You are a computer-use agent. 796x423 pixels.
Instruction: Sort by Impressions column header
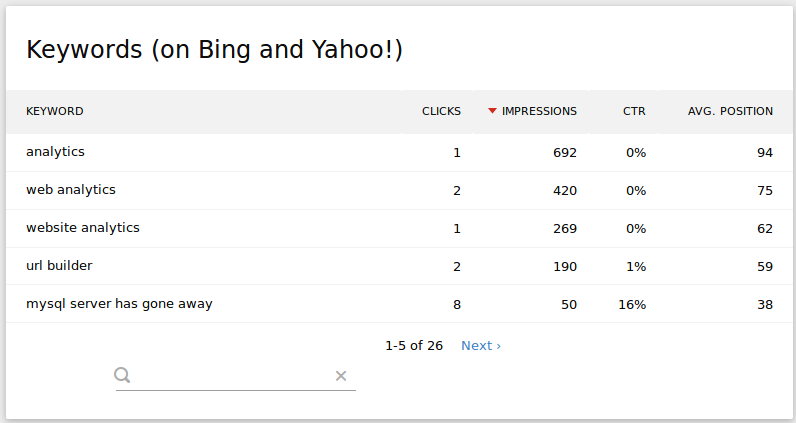click(x=539, y=111)
